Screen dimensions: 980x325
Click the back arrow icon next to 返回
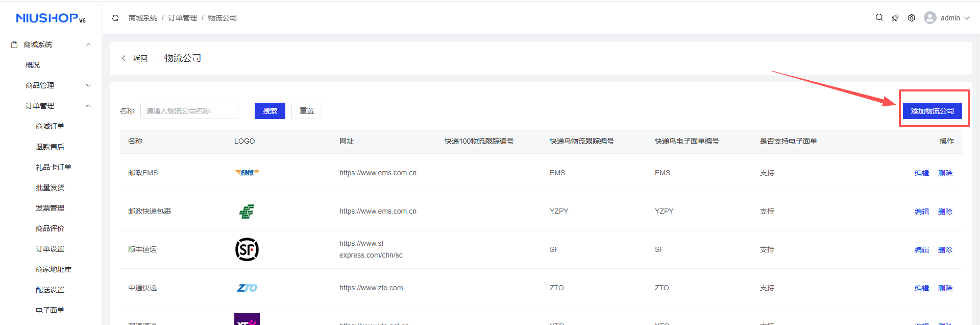click(x=124, y=58)
